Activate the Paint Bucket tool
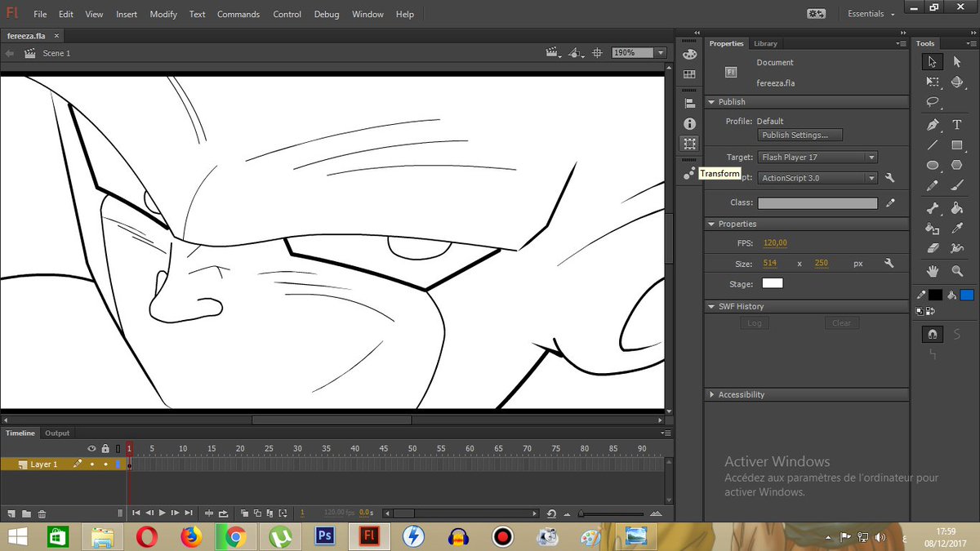This screenshot has width=980, height=551. (957, 208)
